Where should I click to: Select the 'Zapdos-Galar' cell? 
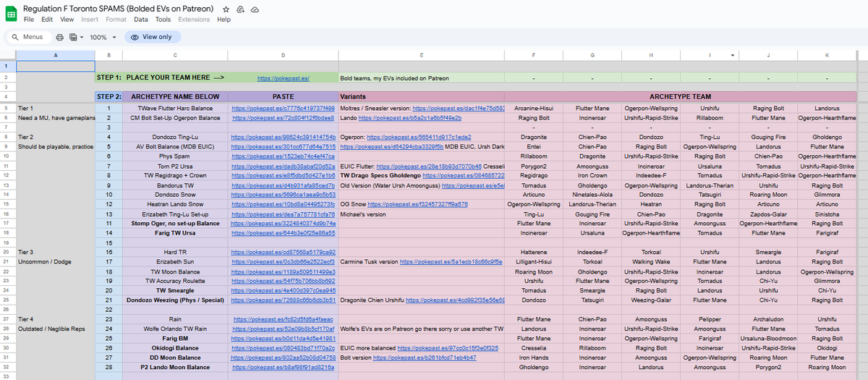point(768,214)
